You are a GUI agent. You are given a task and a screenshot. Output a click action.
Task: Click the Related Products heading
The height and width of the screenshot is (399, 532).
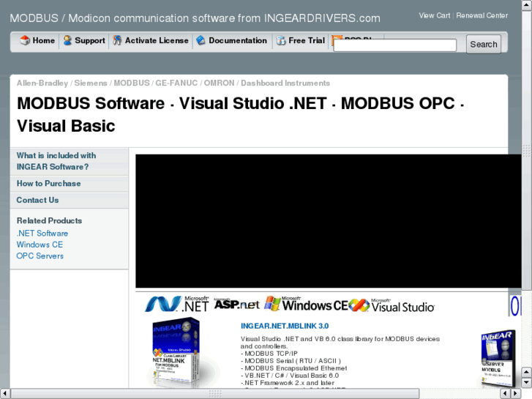tap(49, 220)
